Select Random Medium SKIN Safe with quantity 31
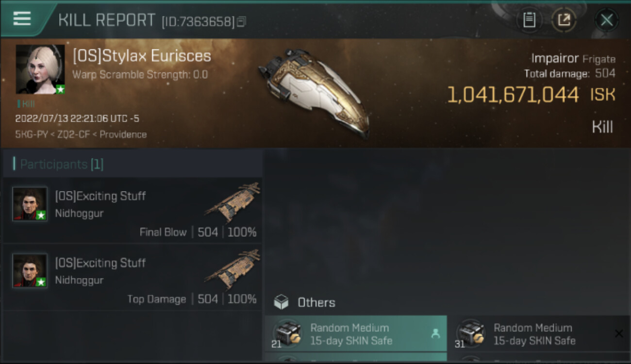Viewport: 631px width, 364px height. 539,333
